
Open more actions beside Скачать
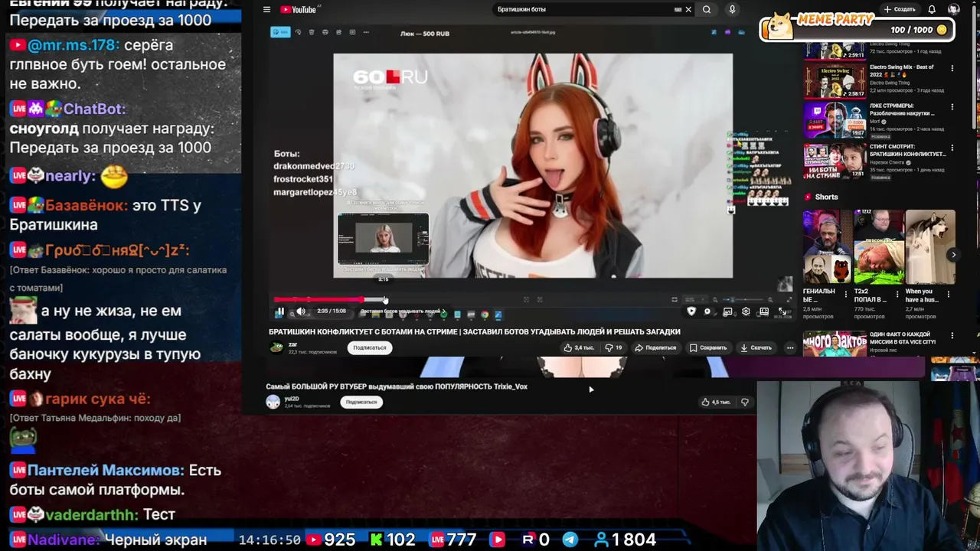[x=790, y=347]
